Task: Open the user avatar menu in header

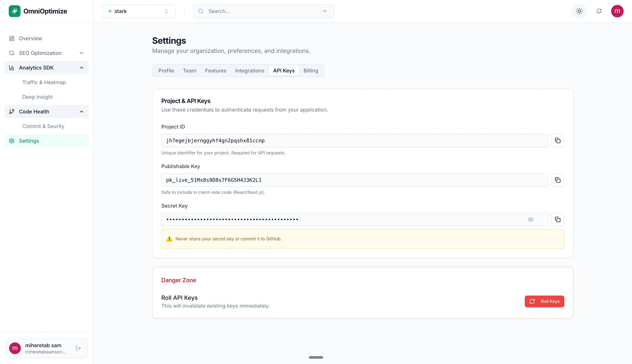Action: 617,11
